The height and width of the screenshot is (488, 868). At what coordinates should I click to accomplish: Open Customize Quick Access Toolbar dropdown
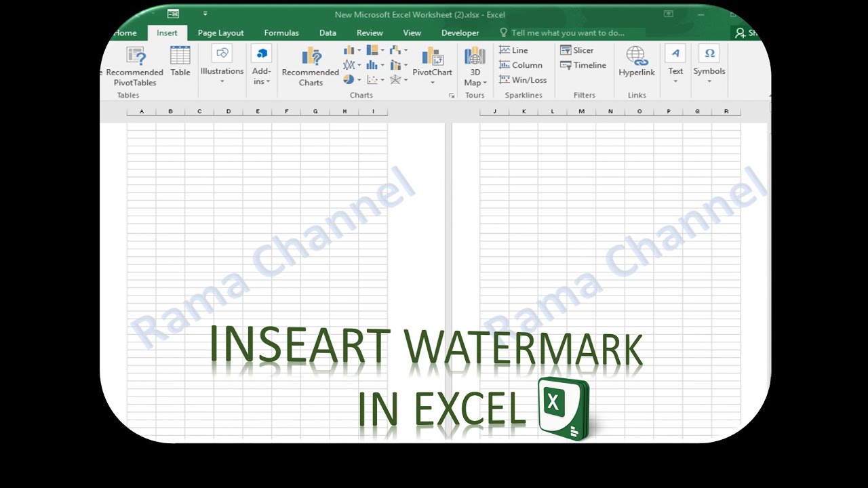205,14
